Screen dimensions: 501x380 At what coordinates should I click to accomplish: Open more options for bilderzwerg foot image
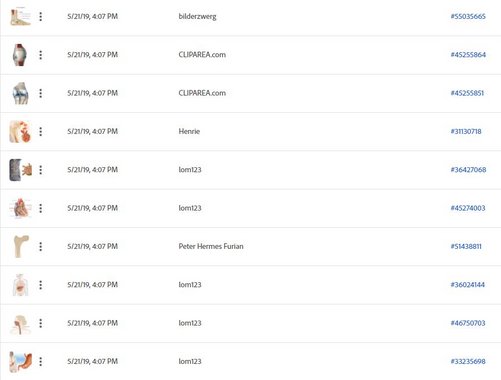click(41, 16)
